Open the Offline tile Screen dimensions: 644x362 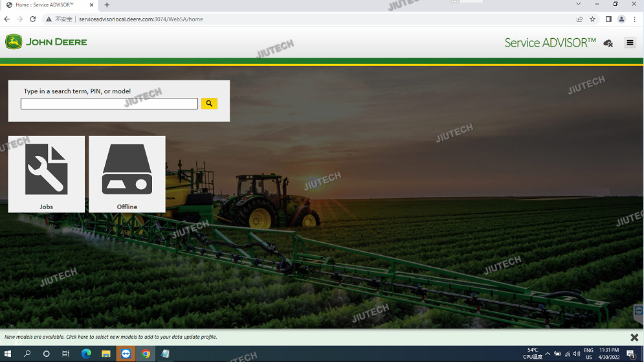[x=127, y=174]
